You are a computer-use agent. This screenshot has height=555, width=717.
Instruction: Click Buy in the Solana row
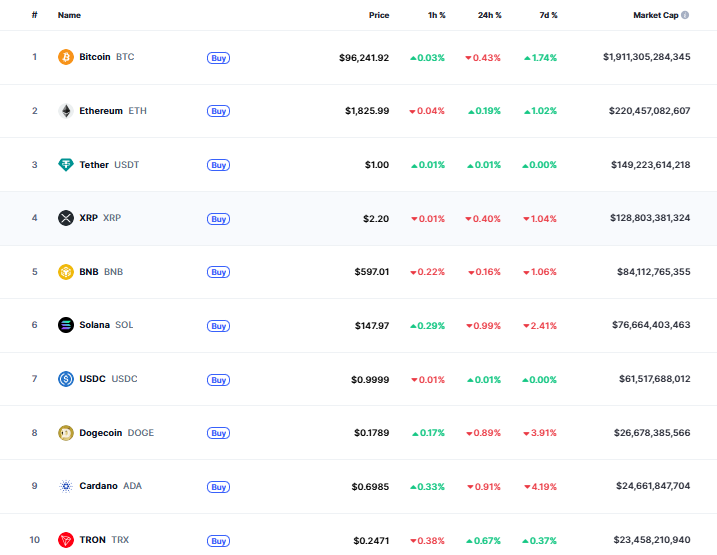tap(219, 326)
